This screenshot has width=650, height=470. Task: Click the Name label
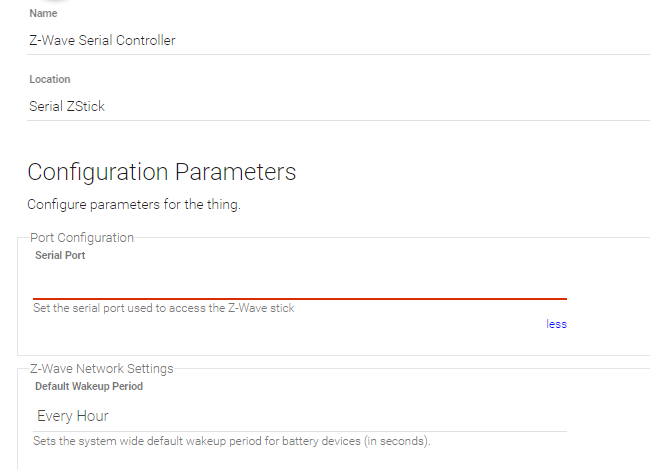pyautogui.click(x=43, y=14)
